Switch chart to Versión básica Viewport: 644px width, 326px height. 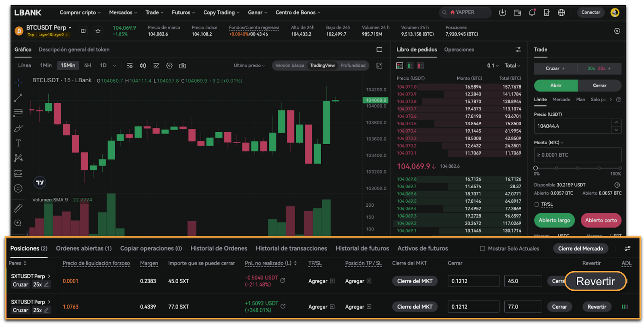click(290, 66)
